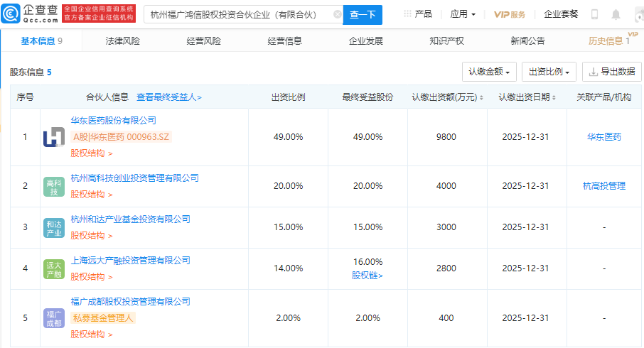644x348 pixels.
Task: Expand 股权结构 under 华东医药股份有限公司
Action: (x=91, y=153)
